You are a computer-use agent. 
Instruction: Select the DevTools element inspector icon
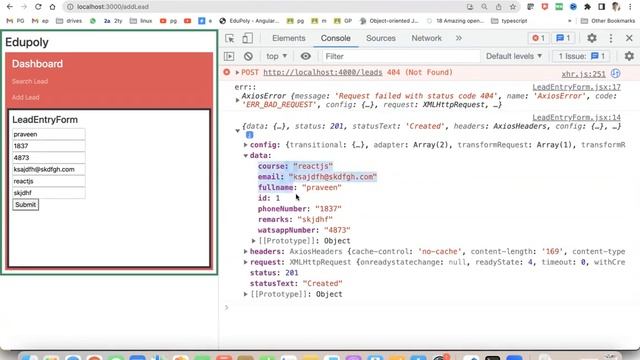click(230, 38)
